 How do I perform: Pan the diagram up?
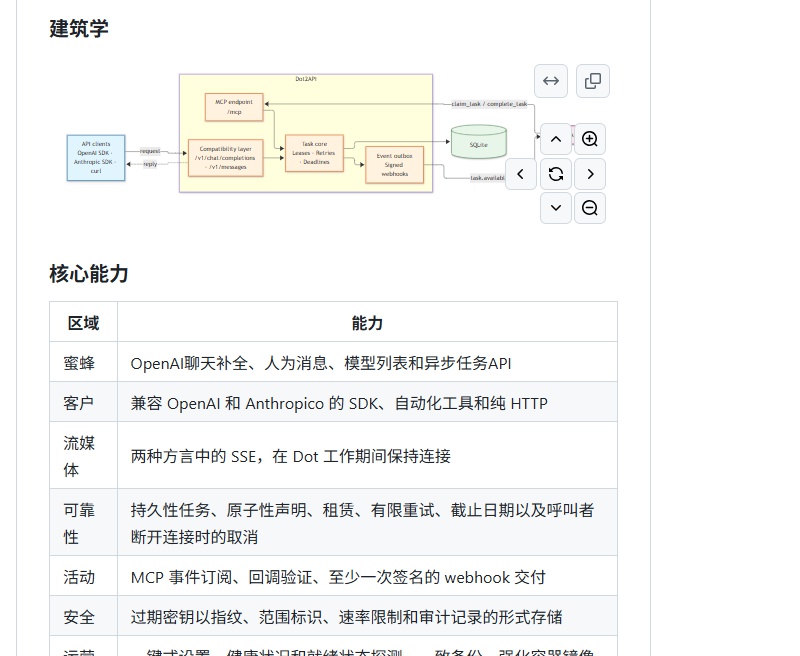556,139
